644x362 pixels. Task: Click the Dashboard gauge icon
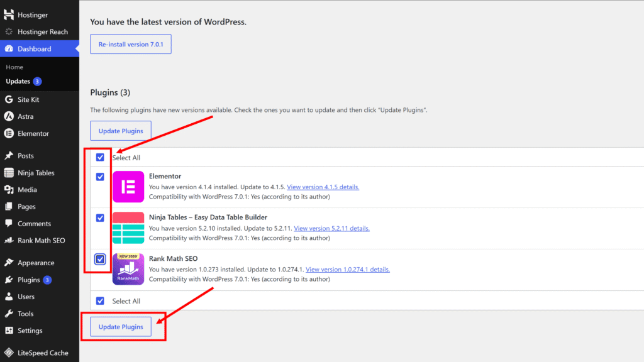pyautogui.click(x=9, y=48)
